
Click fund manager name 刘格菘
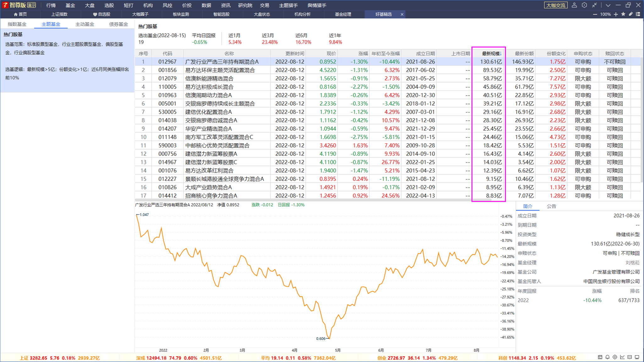[632, 263]
